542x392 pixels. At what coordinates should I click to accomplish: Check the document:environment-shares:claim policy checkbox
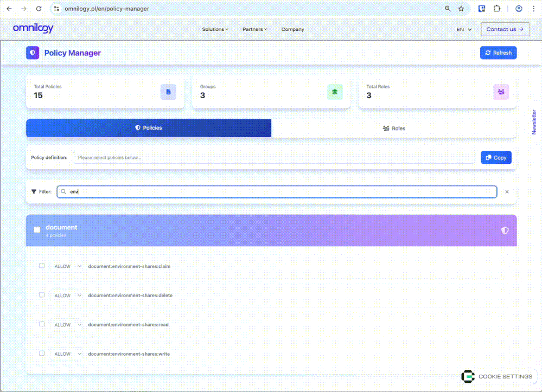point(42,266)
